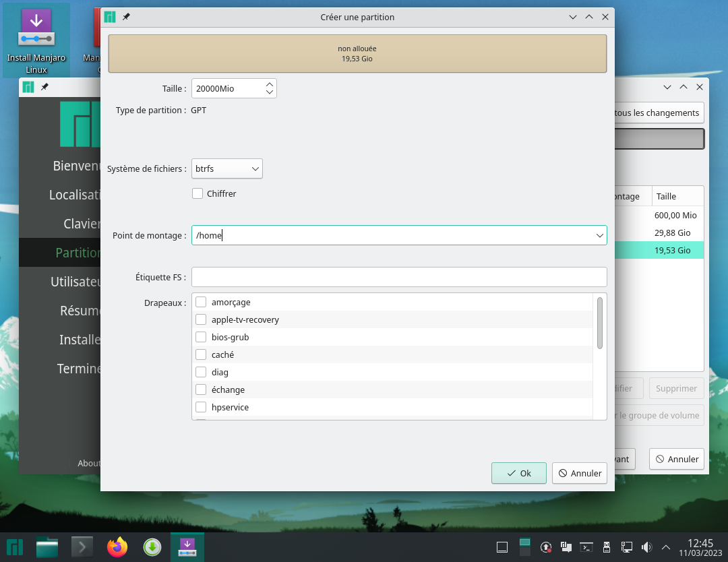
Task: Tick the bios-grub flag checkbox
Action: coord(201,338)
